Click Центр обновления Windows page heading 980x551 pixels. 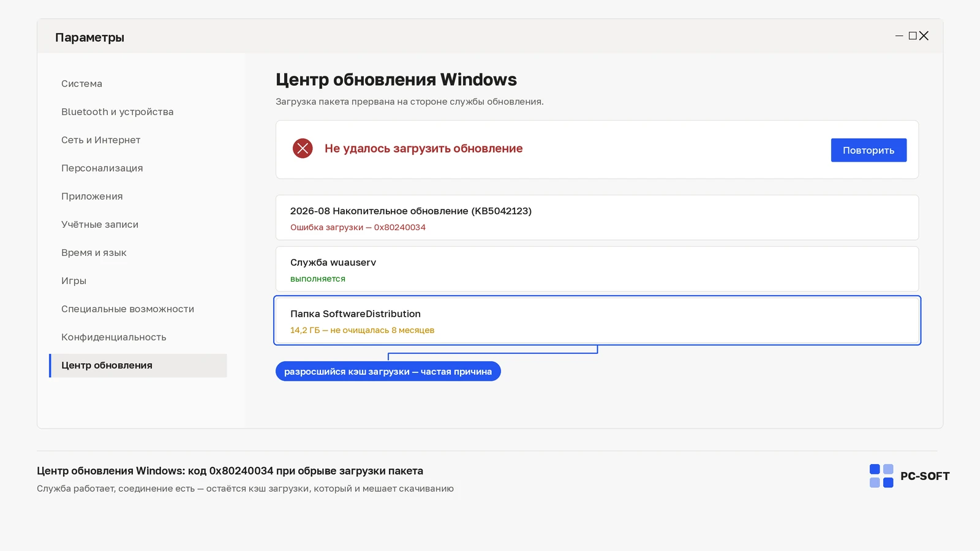tap(396, 80)
